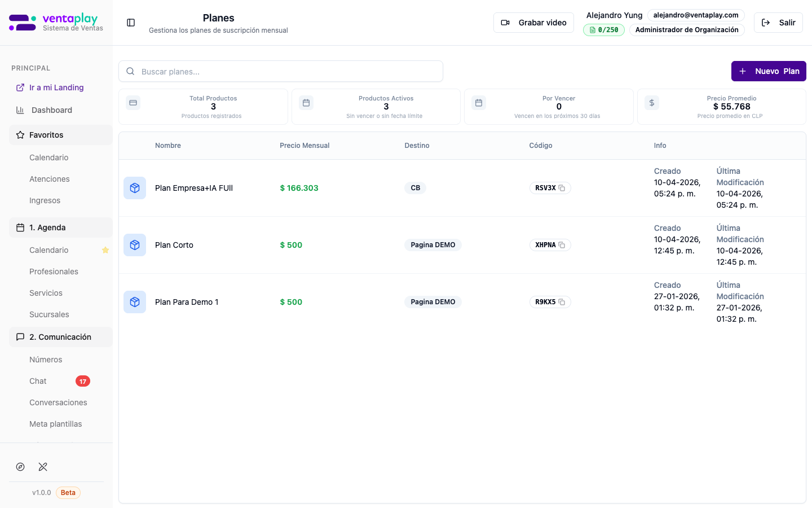The height and width of the screenshot is (508, 812).
Task: Click the crossed tools icon in sidebar footer
Action: 43,467
